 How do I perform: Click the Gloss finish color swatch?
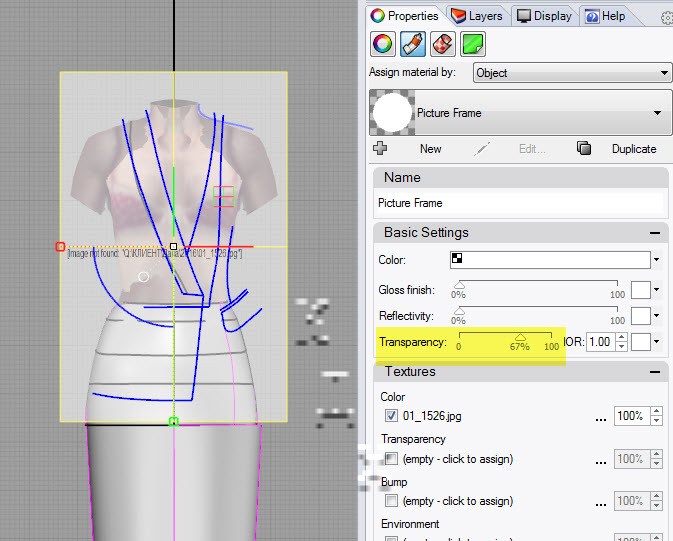click(x=640, y=290)
